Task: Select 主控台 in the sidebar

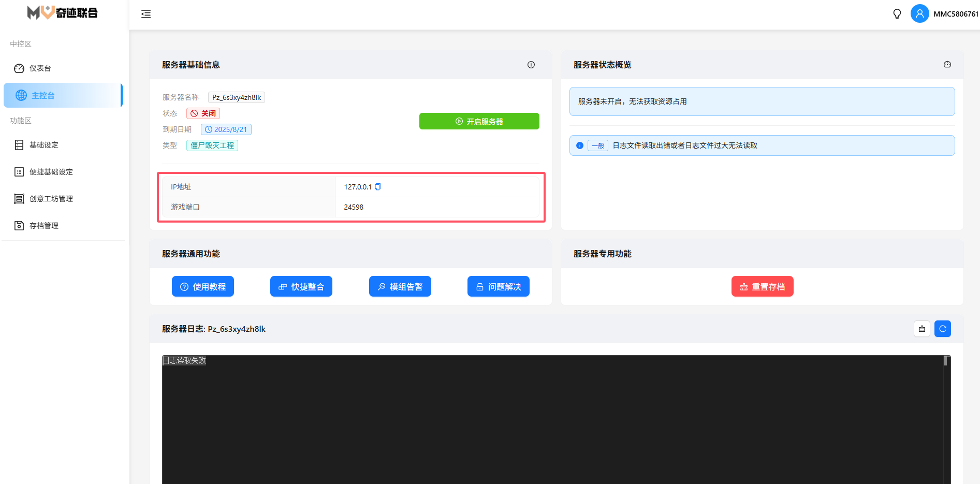Action: tap(43, 95)
